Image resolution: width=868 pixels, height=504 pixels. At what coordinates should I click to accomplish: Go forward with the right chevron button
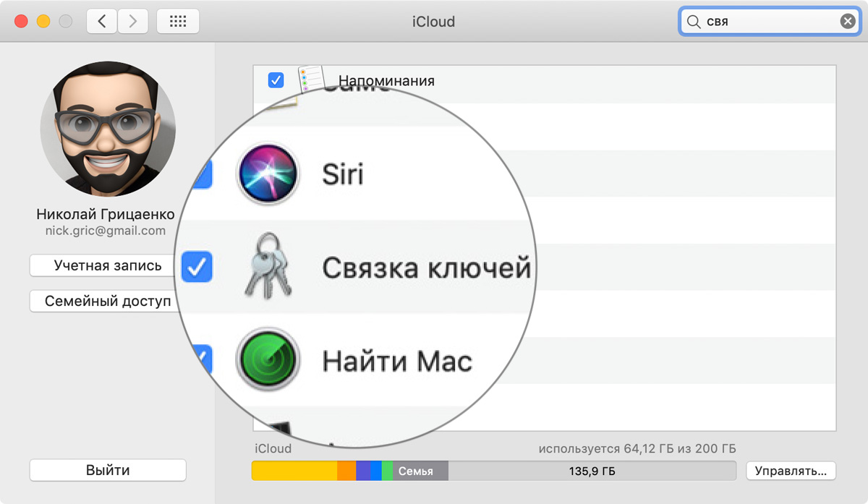click(x=132, y=22)
